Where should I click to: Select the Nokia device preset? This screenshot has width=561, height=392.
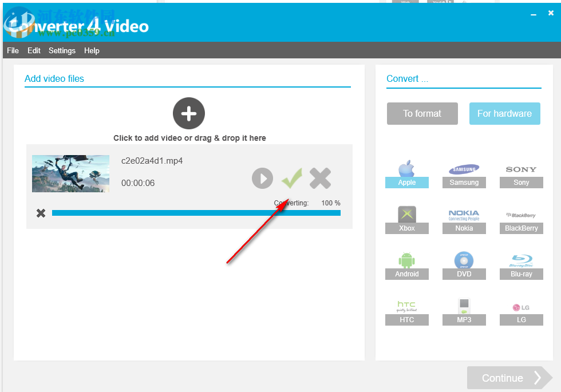click(x=464, y=219)
